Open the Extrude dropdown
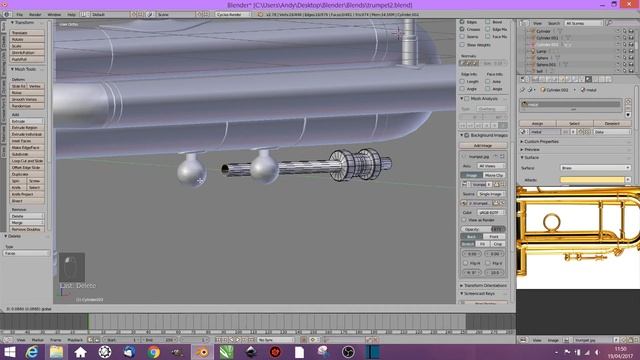The width and height of the screenshot is (640, 360). [x=27, y=121]
